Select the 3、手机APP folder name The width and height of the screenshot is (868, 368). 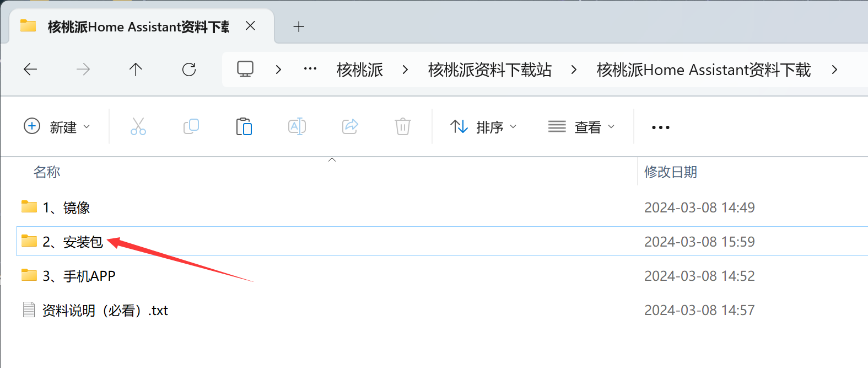(x=79, y=276)
